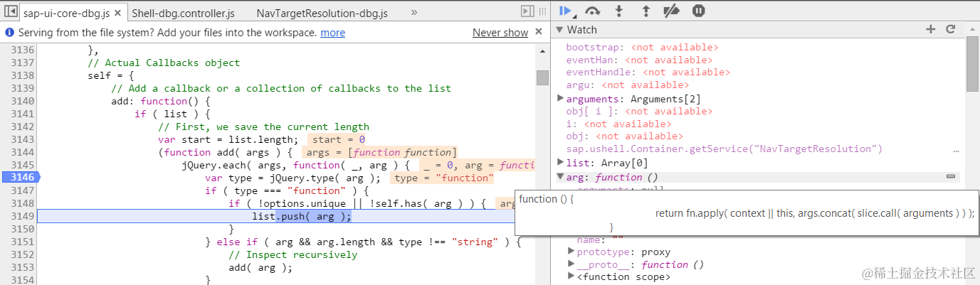Click 'args = [function function]' inline value
This screenshot has height=285, width=980.
(379, 152)
